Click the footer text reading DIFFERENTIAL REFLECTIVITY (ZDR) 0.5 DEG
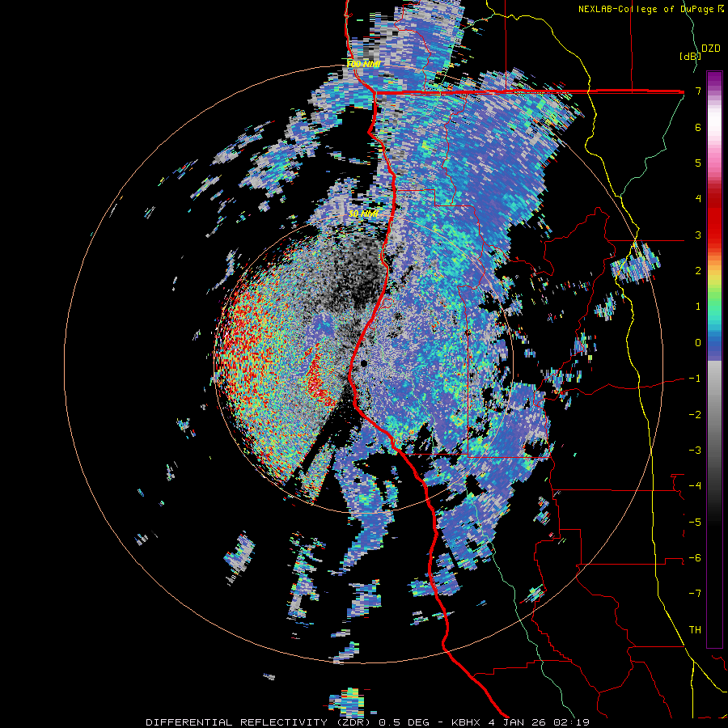The height and width of the screenshot is (728, 728). [x=290, y=722]
